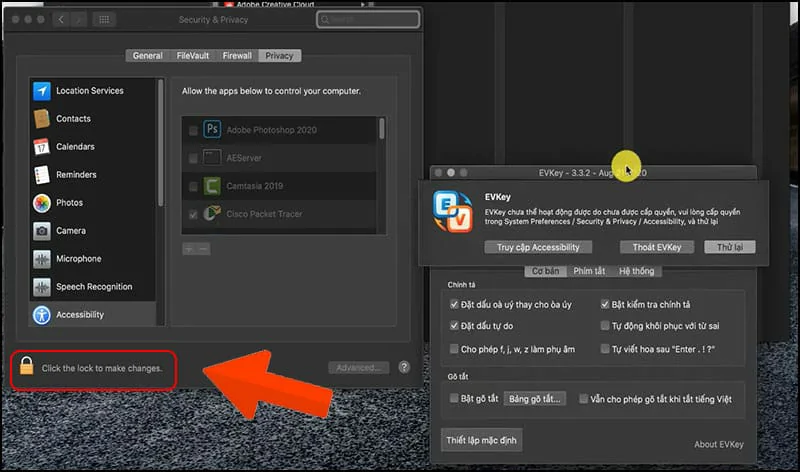Select Camera in the sidebar list
This screenshot has width=800, height=472.
tap(70, 231)
